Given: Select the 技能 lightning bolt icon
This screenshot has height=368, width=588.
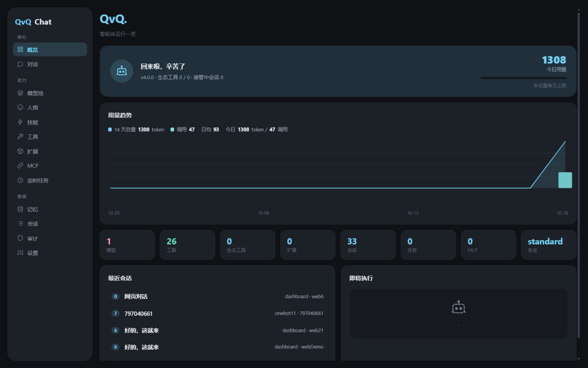Looking at the screenshot, I should coord(20,122).
